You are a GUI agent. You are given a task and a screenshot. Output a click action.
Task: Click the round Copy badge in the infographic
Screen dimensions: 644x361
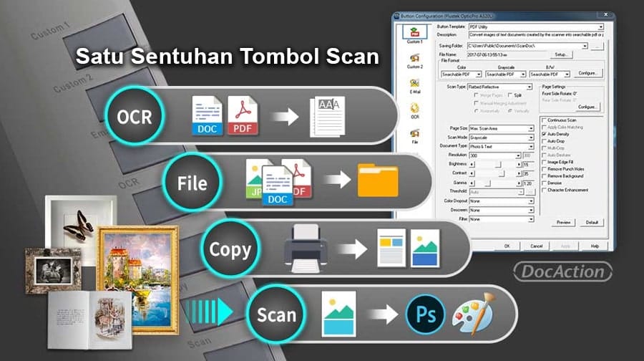coord(230,249)
